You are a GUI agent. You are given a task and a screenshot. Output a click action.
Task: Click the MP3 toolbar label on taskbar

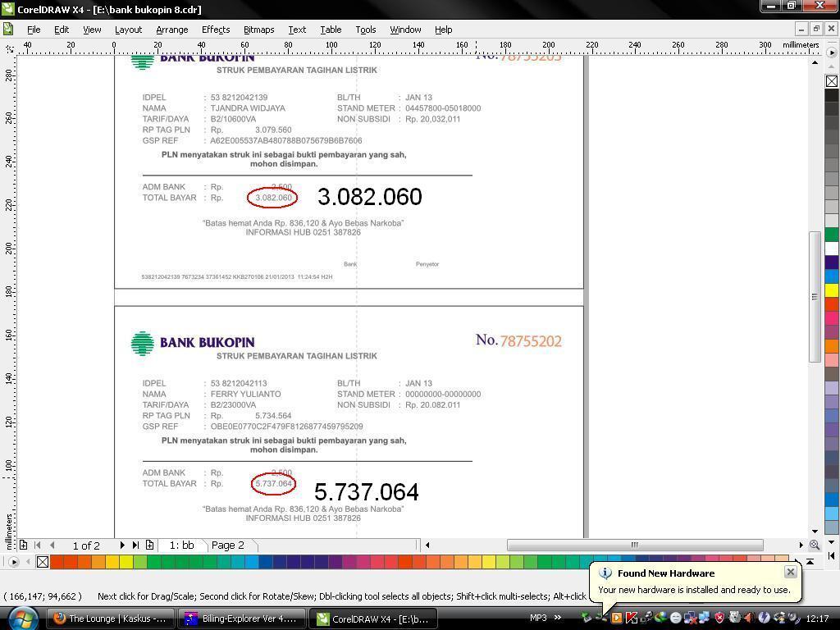[x=538, y=618]
